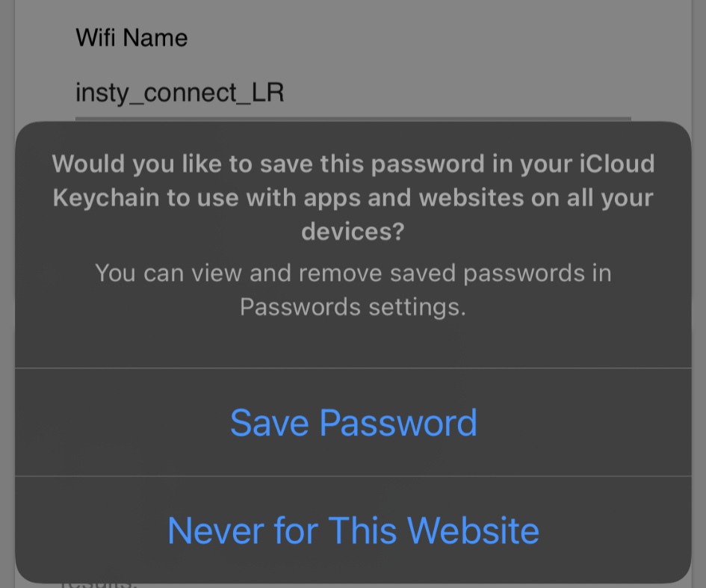The width and height of the screenshot is (706, 588).
Task: Click "Would you like to save" text
Action: click(x=182, y=164)
